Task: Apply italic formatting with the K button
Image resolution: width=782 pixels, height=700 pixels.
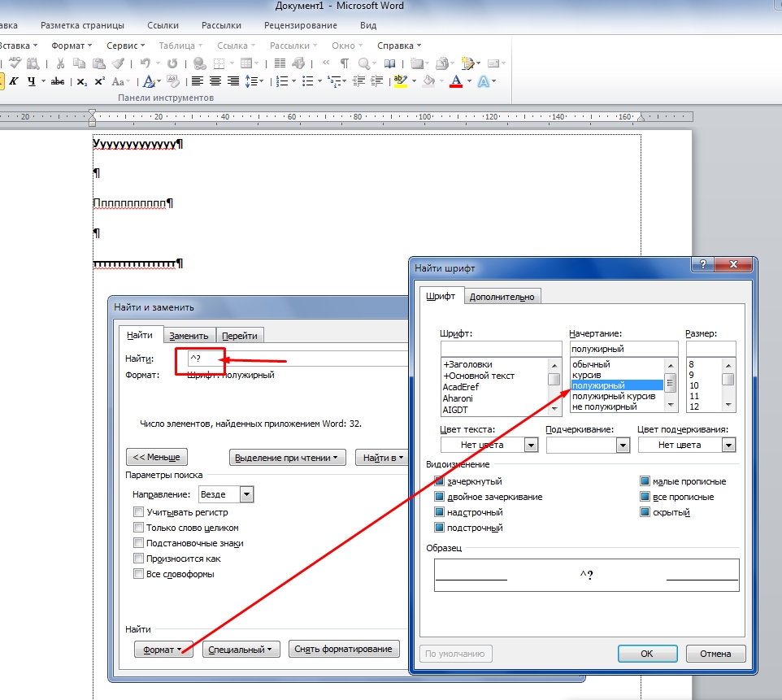Action: coord(14,81)
